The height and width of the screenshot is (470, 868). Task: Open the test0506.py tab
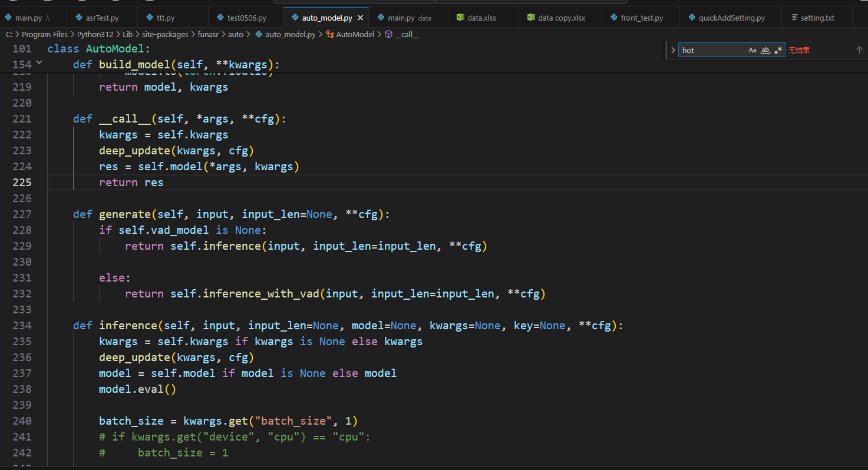point(246,18)
